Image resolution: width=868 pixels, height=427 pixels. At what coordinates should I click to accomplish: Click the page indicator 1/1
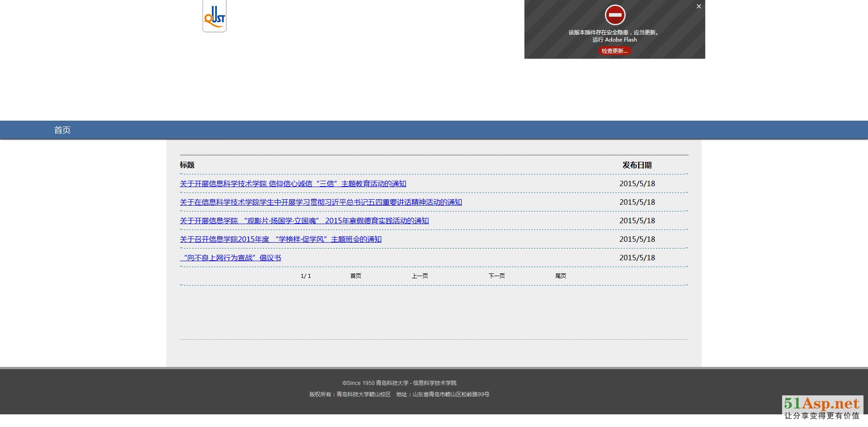tap(306, 276)
